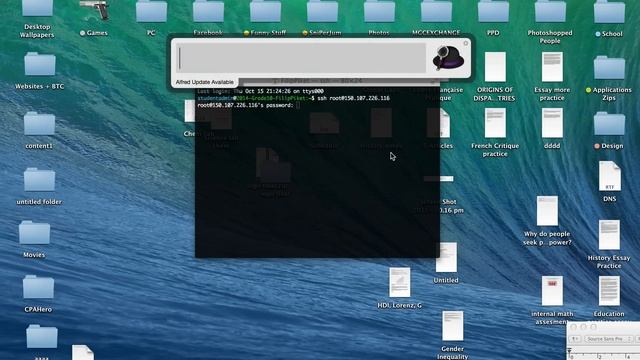Screen dimensions: 640x360
Task: Click the ruler in the text editor window
Action: 604,354
